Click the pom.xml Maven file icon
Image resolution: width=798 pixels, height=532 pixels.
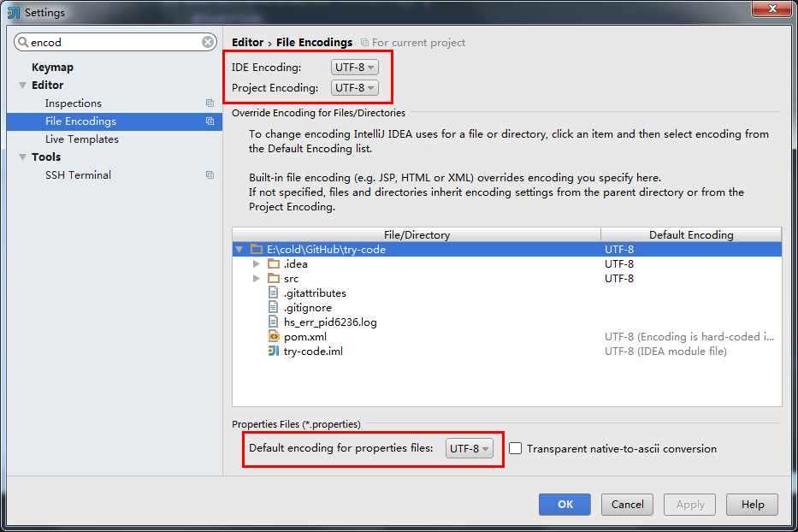(x=274, y=336)
